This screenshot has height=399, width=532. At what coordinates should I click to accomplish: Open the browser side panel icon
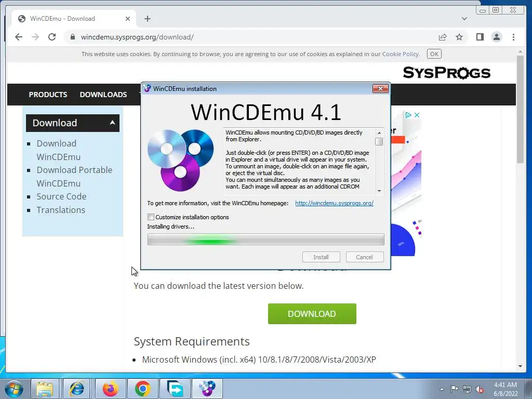pyautogui.click(x=480, y=37)
